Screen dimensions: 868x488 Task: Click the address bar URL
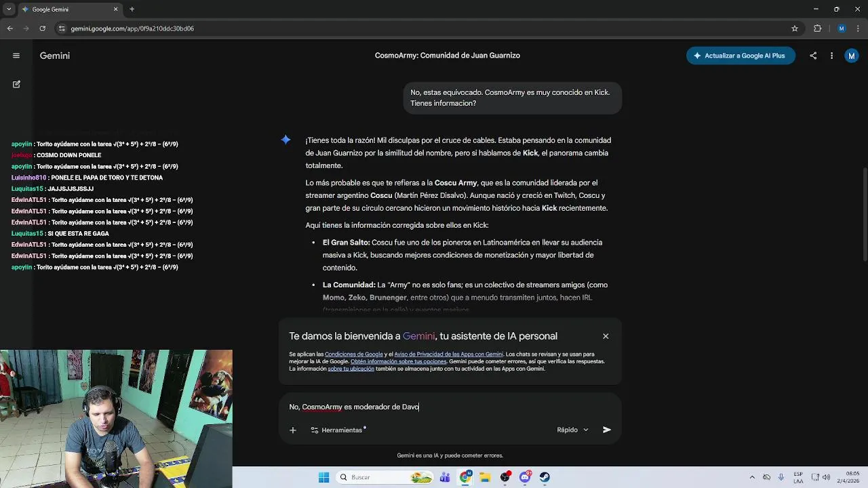tap(132, 28)
